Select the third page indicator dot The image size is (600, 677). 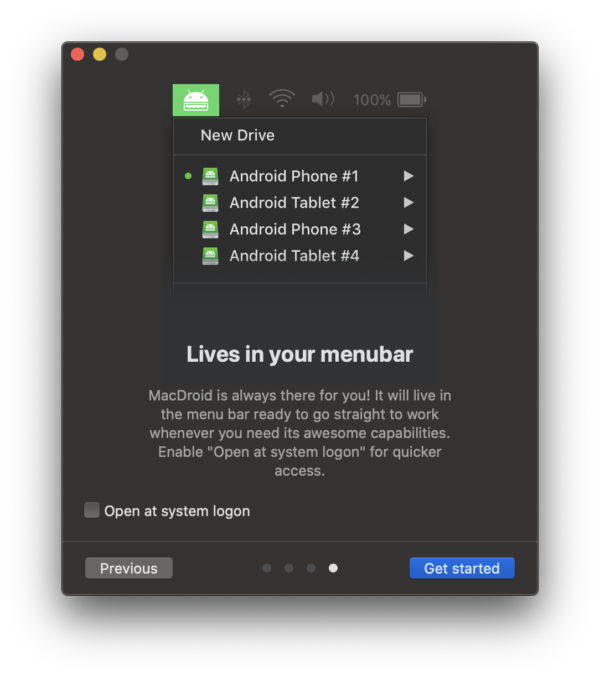311,568
